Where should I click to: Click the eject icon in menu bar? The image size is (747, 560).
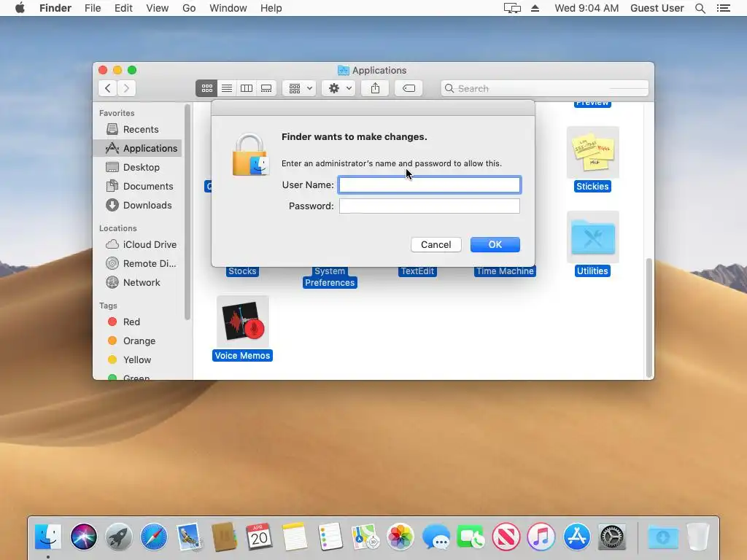click(x=535, y=8)
